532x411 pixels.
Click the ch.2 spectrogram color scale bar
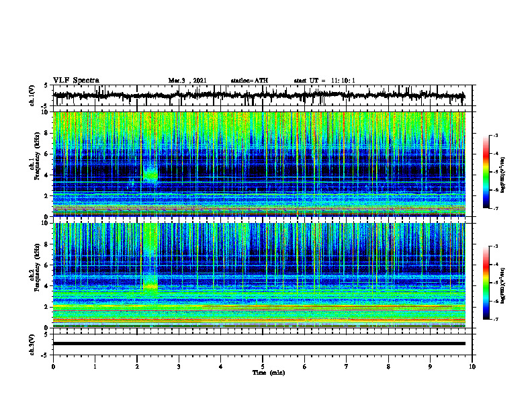pyautogui.click(x=486, y=283)
